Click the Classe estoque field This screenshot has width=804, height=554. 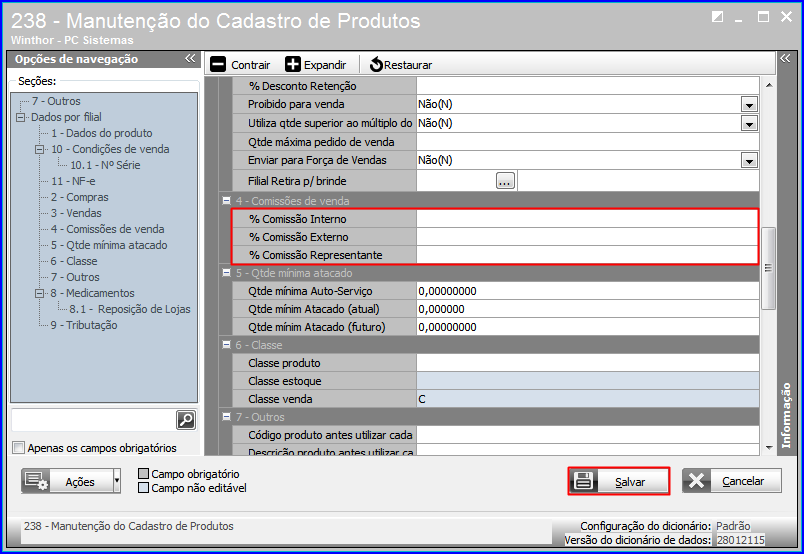[x=588, y=381]
